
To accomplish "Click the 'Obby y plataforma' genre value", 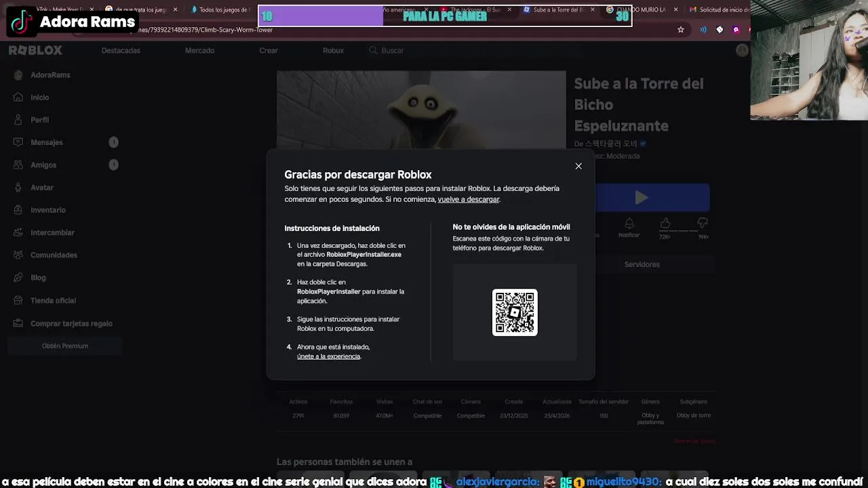I will (650, 419).
